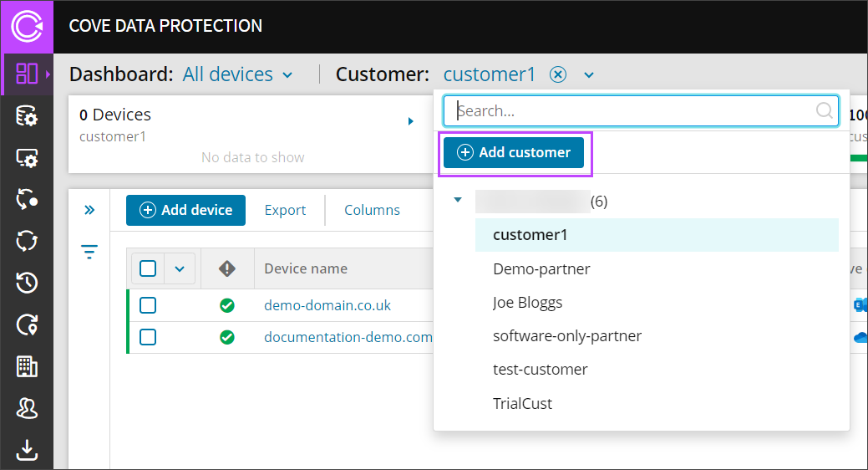Collapse the partner tree with six customers

pyautogui.click(x=457, y=201)
